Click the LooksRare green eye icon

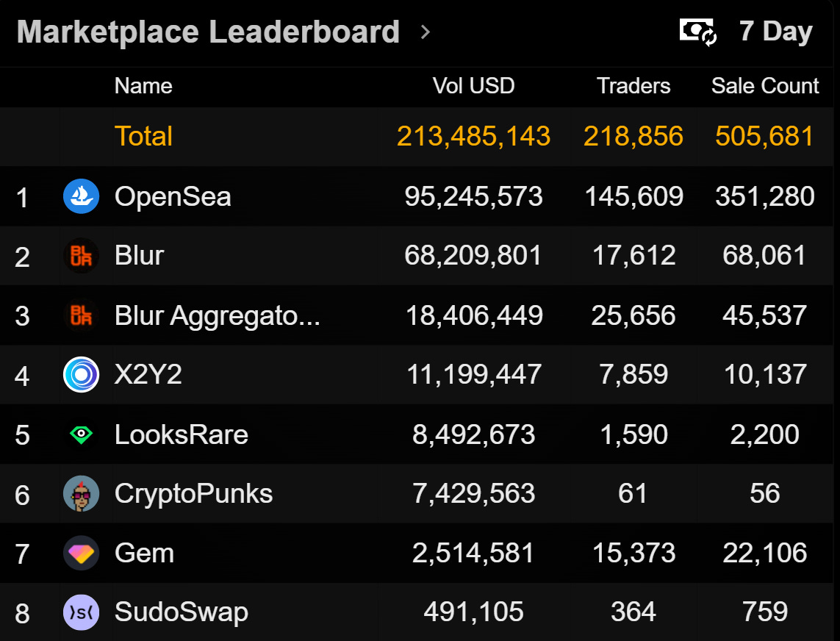point(81,434)
